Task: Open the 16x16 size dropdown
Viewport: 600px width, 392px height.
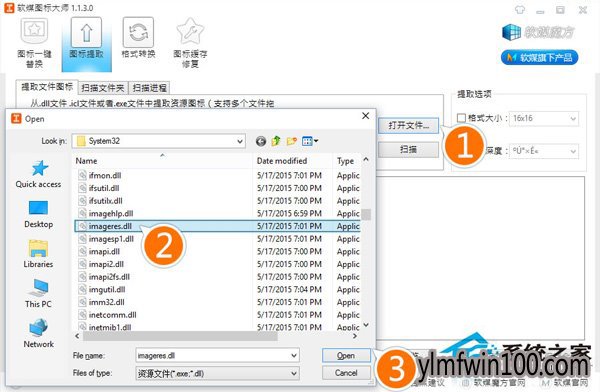Action: pyautogui.click(x=544, y=118)
